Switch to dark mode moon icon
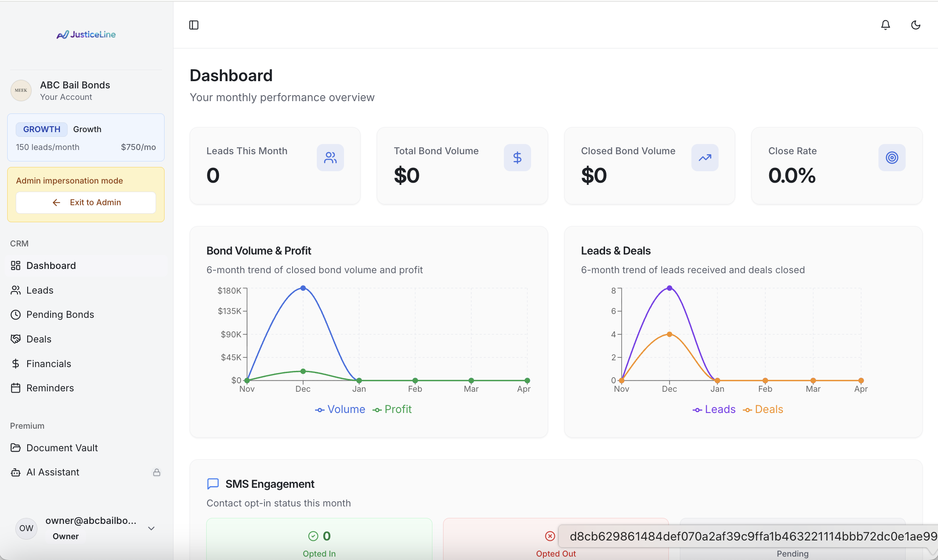This screenshot has height=560, width=938. 915,25
